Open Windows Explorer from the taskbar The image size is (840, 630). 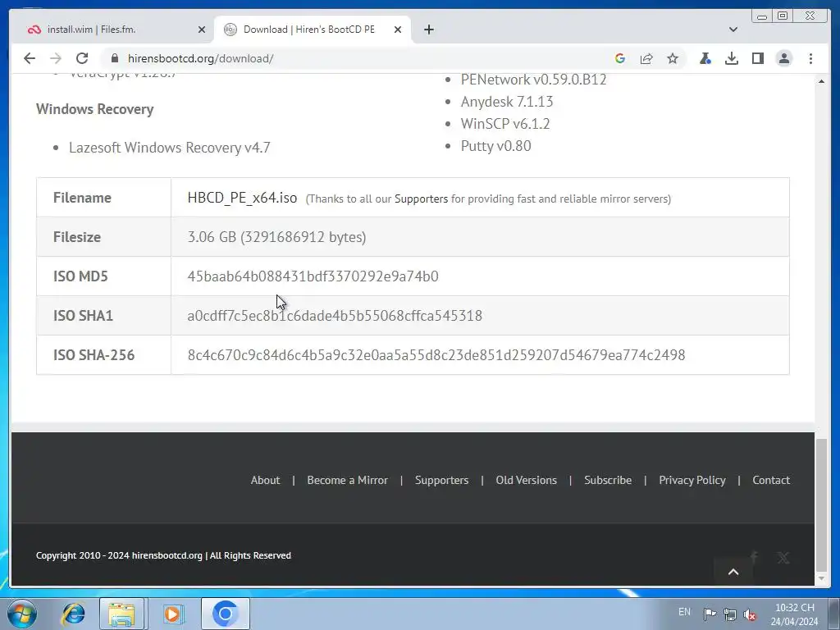(121, 614)
